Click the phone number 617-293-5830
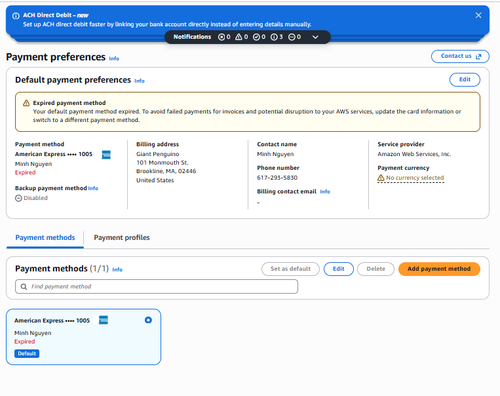This screenshot has width=500, height=396. 277,178
